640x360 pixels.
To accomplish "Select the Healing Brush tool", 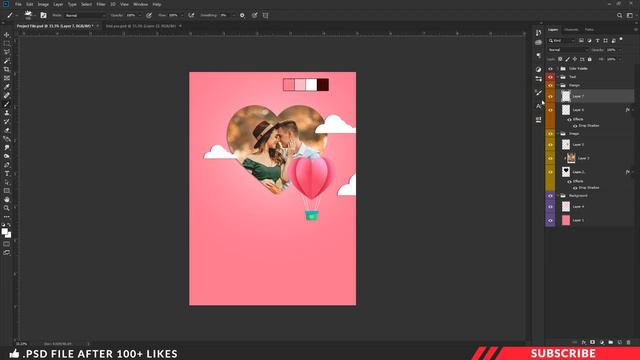I will pyautogui.click(x=7, y=95).
